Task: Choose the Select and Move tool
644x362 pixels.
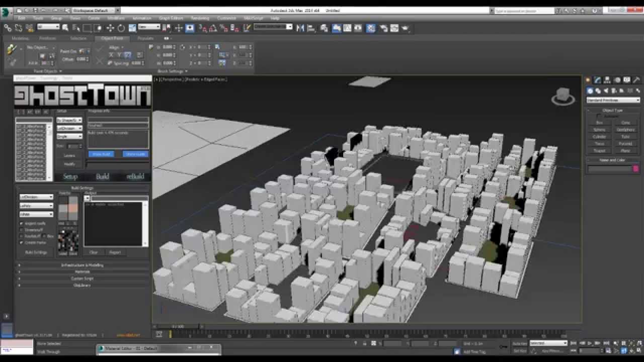Action: [110, 28]
